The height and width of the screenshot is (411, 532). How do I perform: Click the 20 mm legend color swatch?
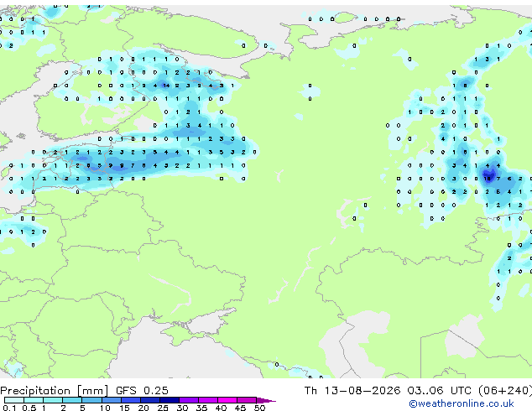(x=150, y=400)
